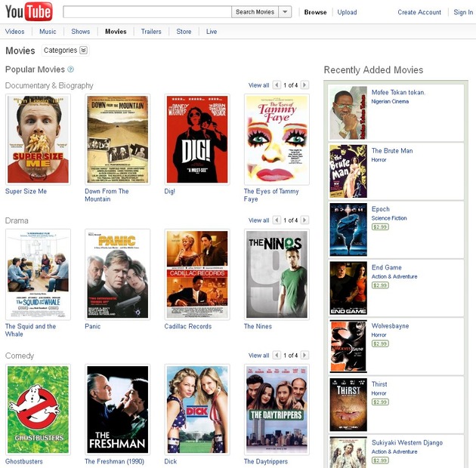Open The Brute Man title link

[392, 151]
